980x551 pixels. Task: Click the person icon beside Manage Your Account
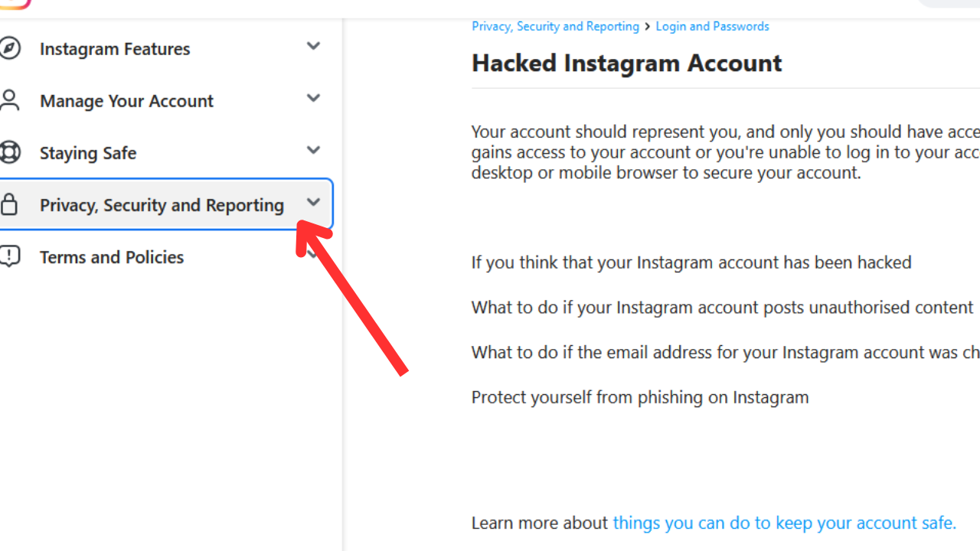9,101
